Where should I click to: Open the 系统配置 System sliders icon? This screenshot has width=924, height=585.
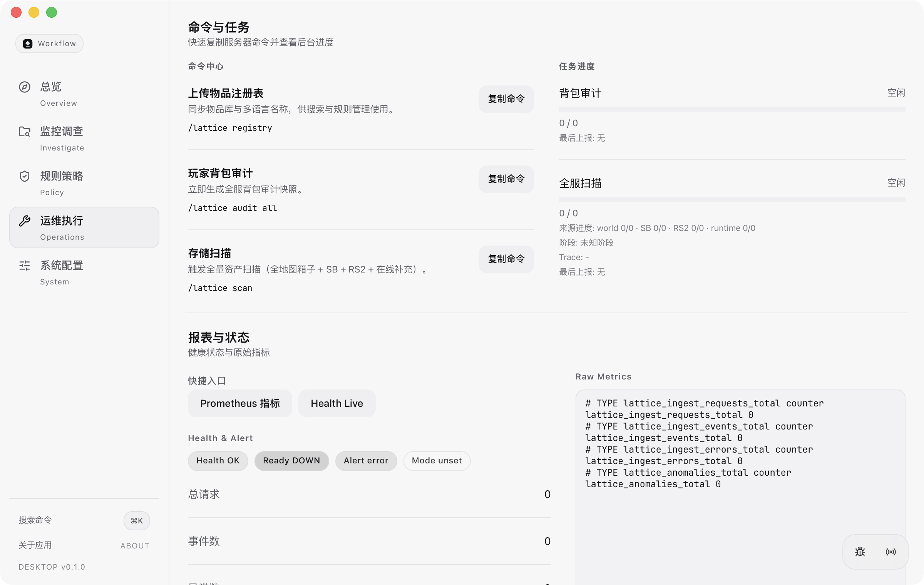[25, 266]
